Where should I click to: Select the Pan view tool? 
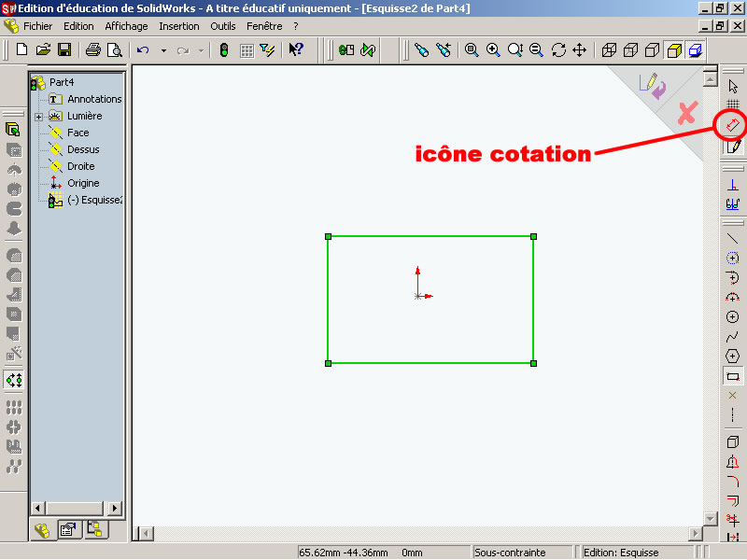point(579,49)
